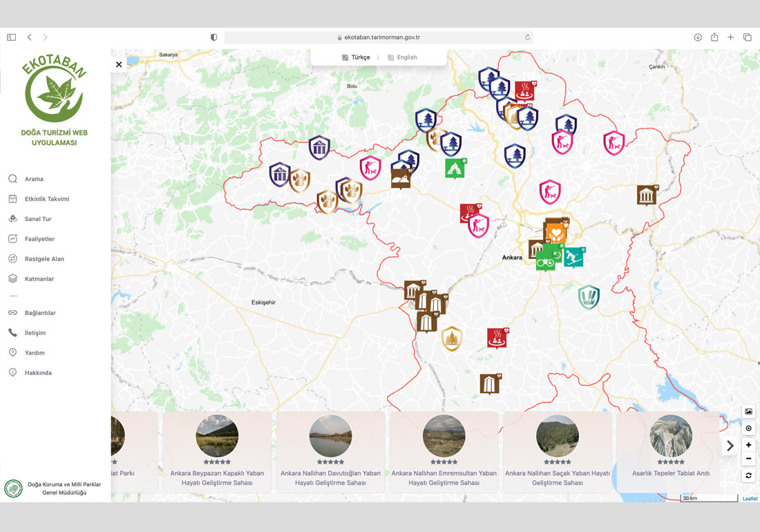Click the Leaflet attribution link
The height and width of the screenshot is (532, 760).
[750, 498]
